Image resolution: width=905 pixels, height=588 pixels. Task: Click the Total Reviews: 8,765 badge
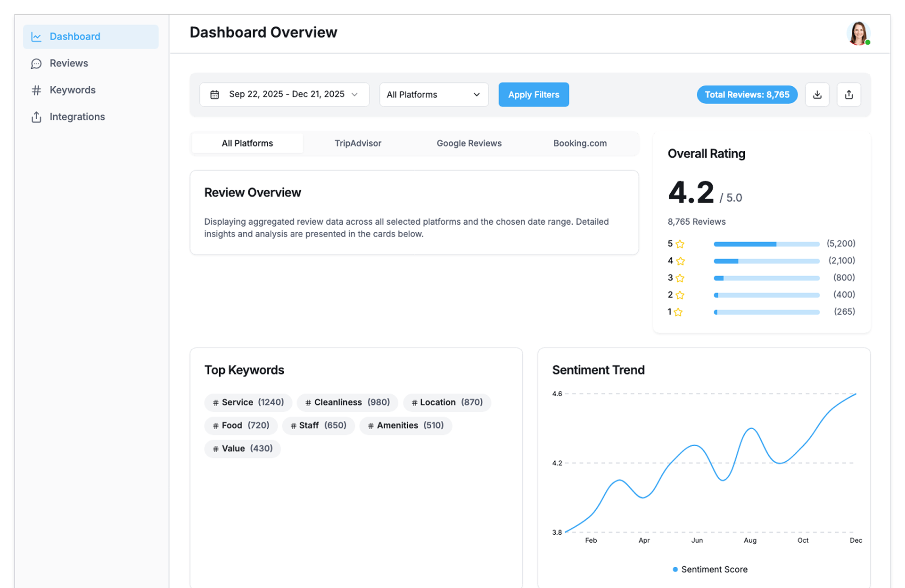[x=747, y=95]
